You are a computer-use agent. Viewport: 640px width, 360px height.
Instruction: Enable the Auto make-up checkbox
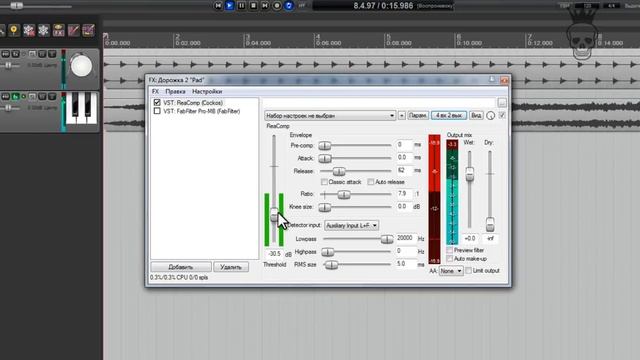point(449,259)
